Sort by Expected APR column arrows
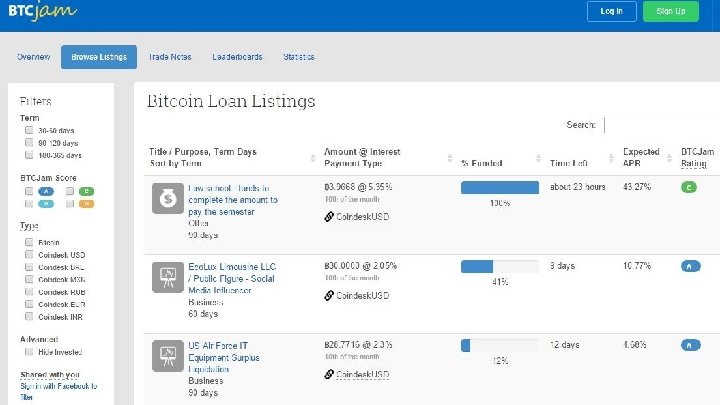The height and width of the screenshot is (405, 720). pos(669,158)
